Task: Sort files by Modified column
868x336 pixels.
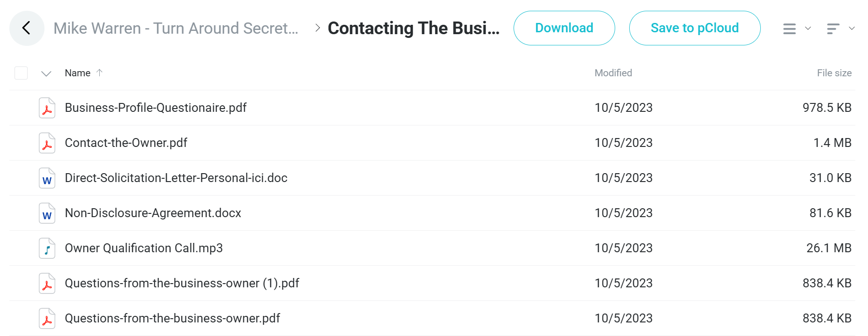Action: [x=613, y=73]
